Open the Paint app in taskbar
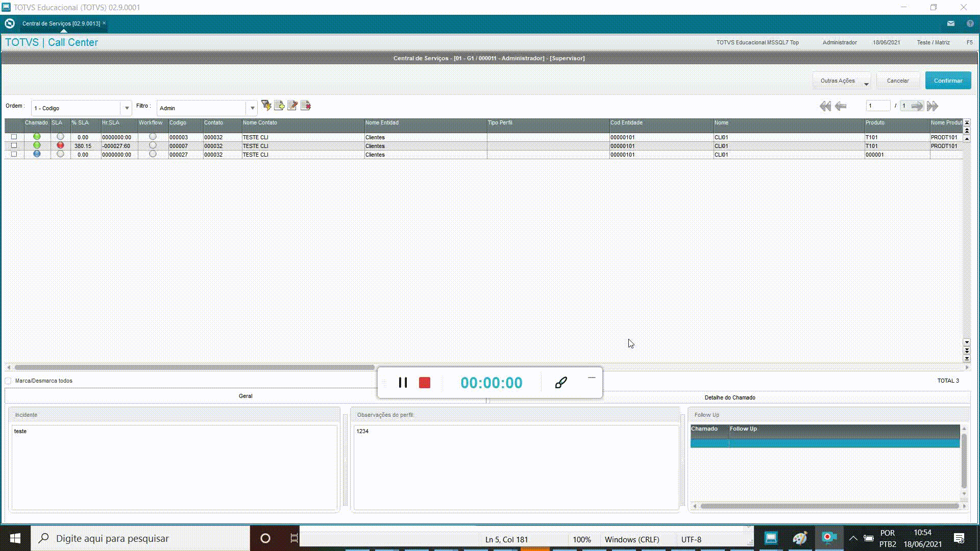The height and width of the screenshot is (551, 980). (800, 538)
